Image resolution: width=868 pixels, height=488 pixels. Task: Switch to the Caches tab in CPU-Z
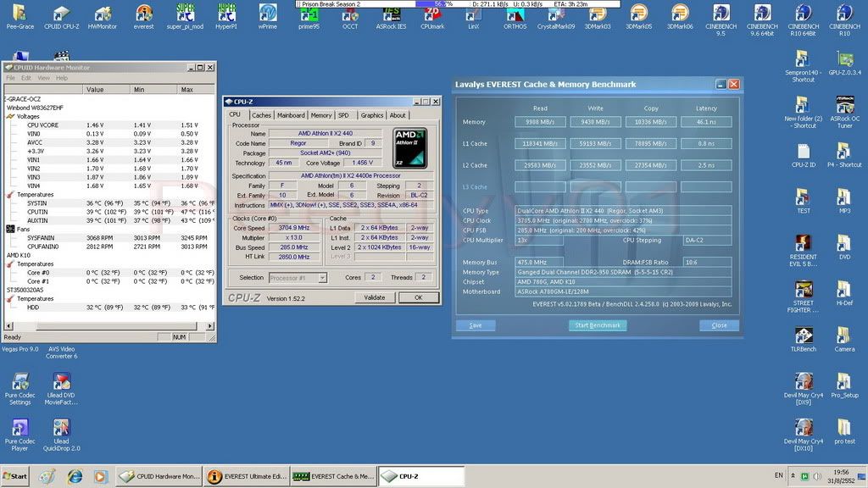[261, 115]
